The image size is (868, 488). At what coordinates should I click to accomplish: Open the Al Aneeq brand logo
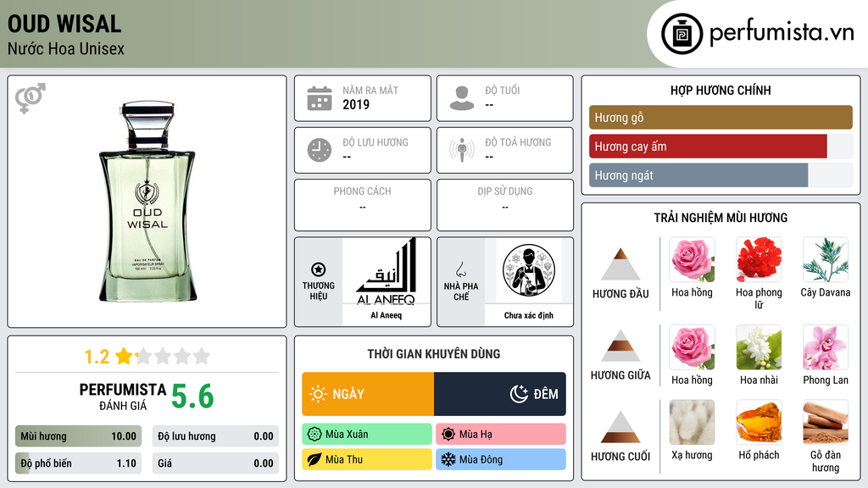[x=386, y=272]
